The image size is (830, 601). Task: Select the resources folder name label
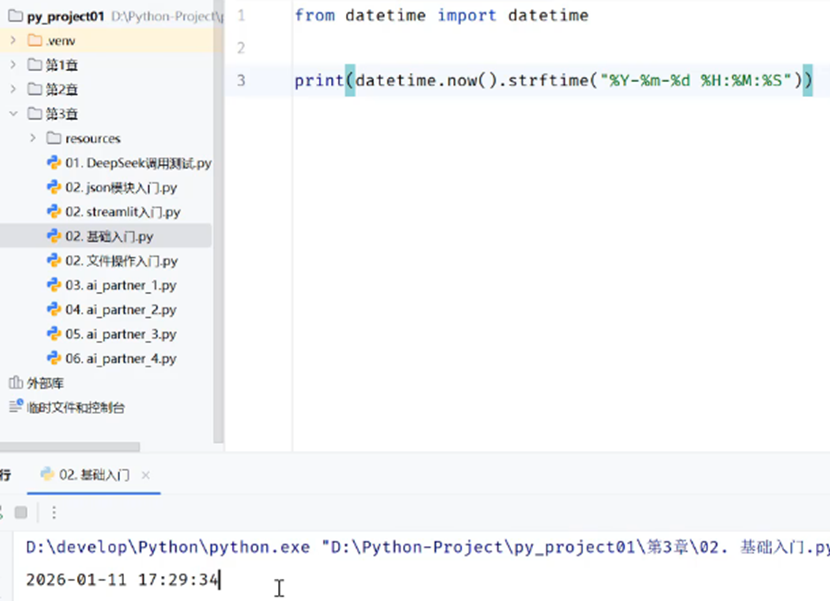pyautogui.click(x=93, y=139)
